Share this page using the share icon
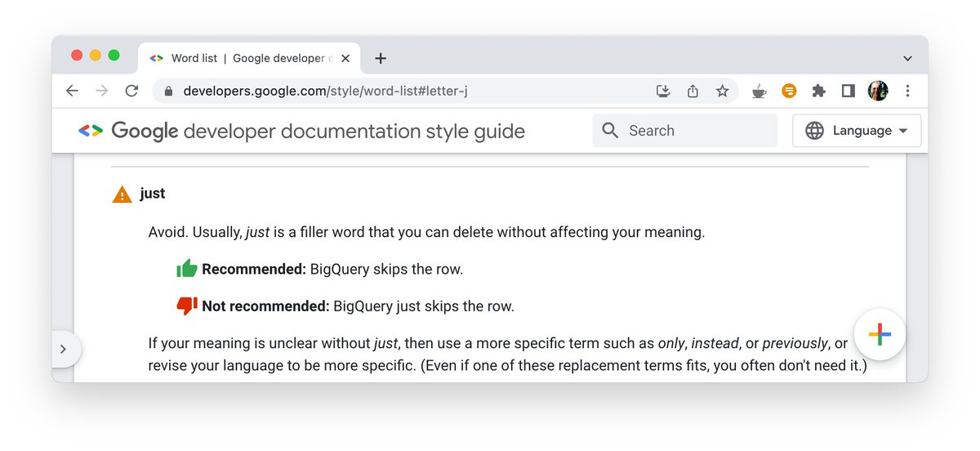This screenshot has width=980, height=451. tap(693, 91)
